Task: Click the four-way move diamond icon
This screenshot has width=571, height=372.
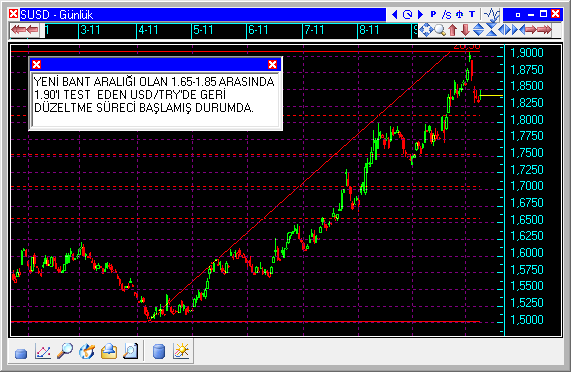Action: coord(426,30)
